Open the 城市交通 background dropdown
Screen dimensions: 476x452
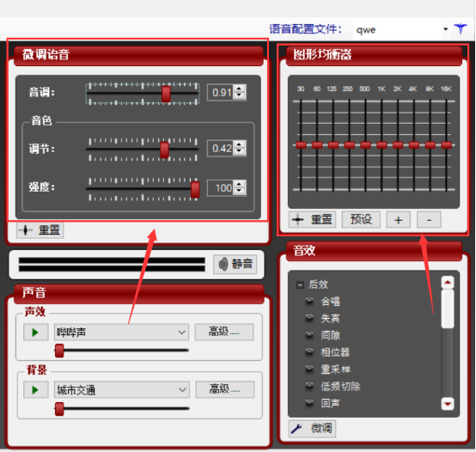tap(122, 390)
